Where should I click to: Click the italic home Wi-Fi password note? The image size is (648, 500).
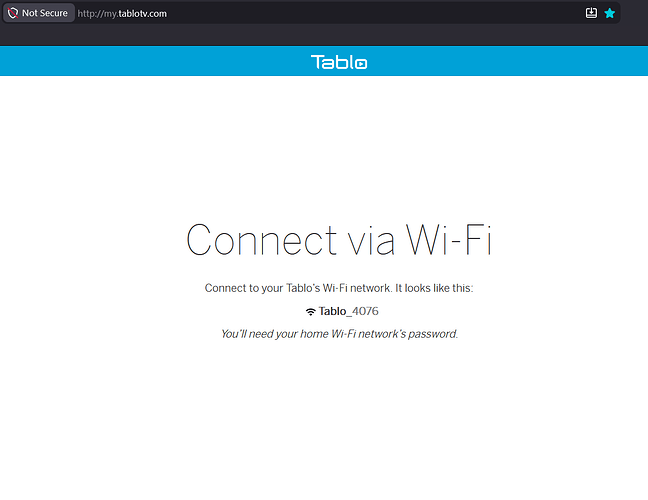pos(339,334)
